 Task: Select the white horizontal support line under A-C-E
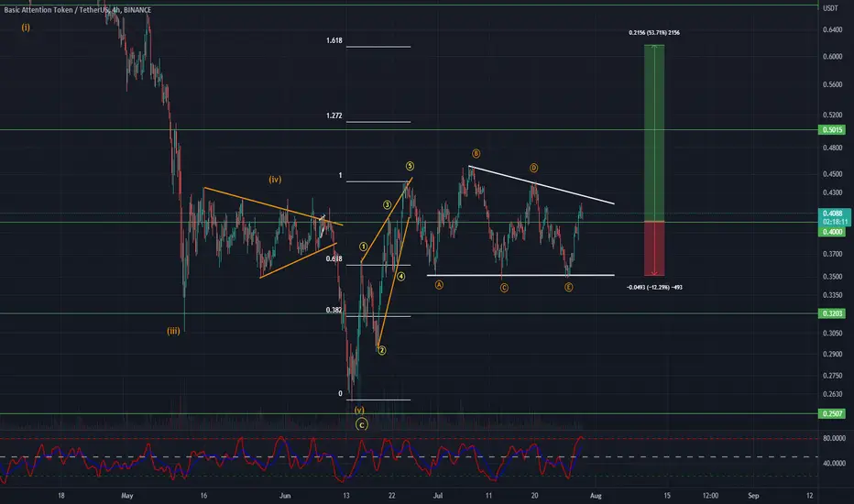[x=520, y=275]
